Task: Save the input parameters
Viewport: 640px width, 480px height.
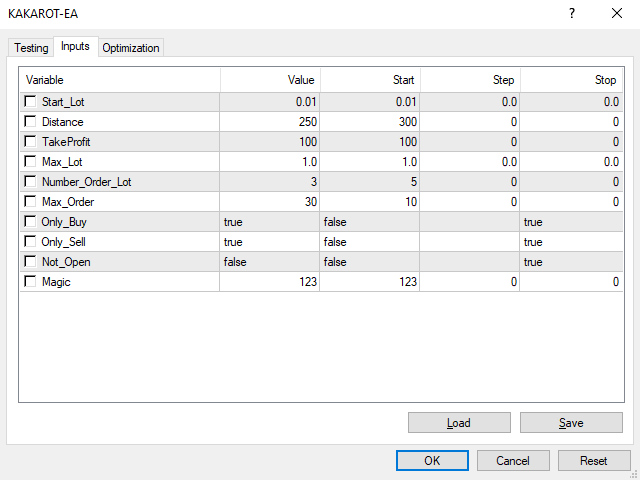Action: 571,422
